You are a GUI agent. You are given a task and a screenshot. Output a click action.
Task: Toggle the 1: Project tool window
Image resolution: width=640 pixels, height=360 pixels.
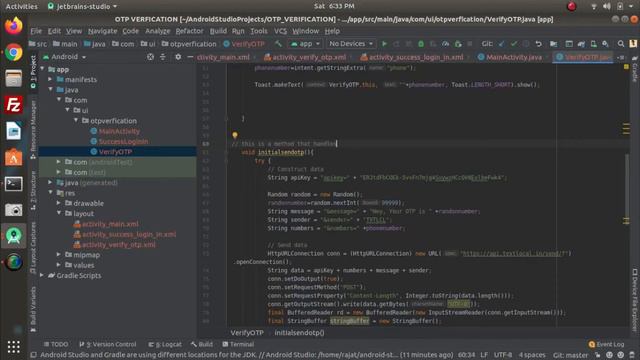33,72
